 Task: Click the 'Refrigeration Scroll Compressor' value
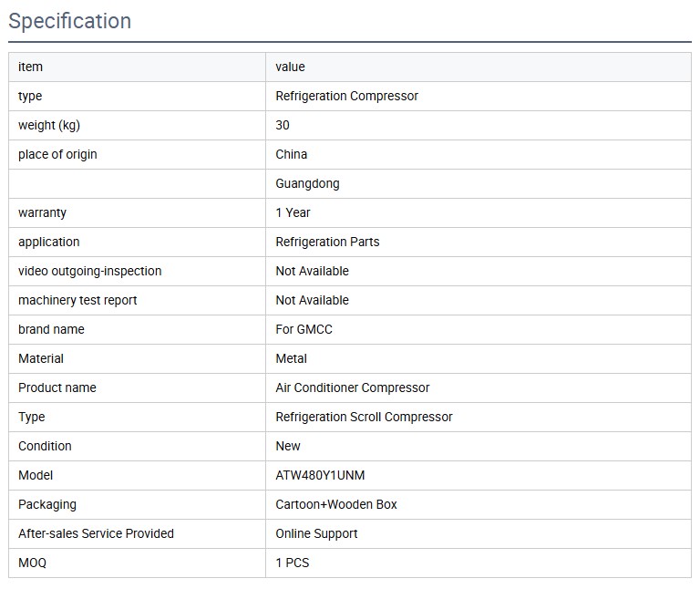(x=364, y=417)
